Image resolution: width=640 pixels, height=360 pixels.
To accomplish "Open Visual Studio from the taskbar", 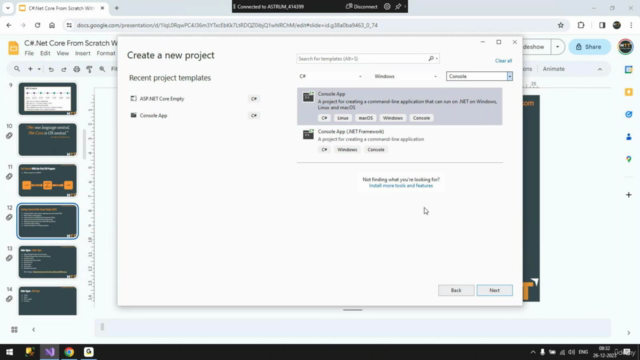I will (x=50, y=352).
